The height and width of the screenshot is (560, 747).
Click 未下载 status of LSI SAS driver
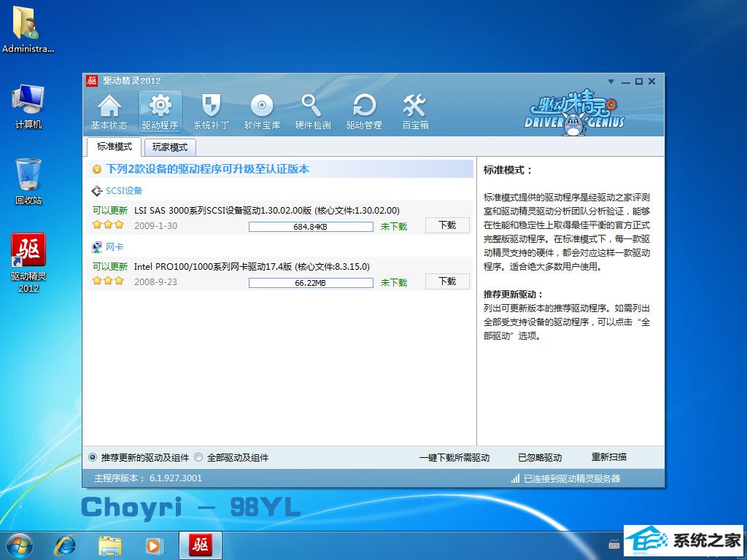click(393, 227)
